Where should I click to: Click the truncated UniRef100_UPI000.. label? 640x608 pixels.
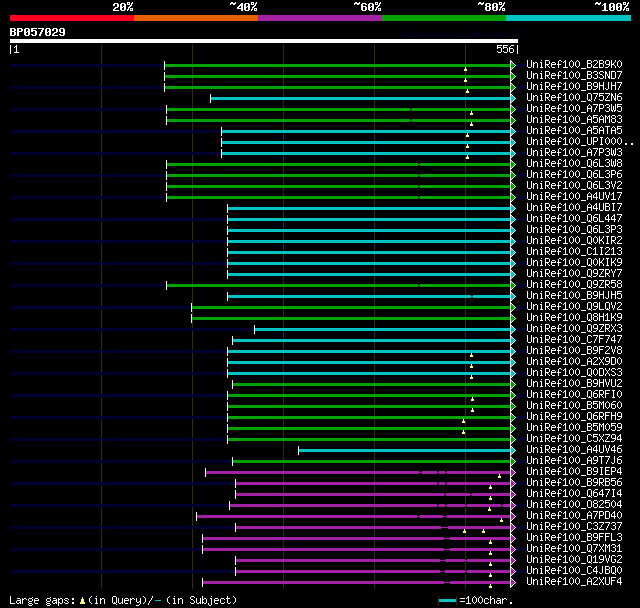point(580,142)
